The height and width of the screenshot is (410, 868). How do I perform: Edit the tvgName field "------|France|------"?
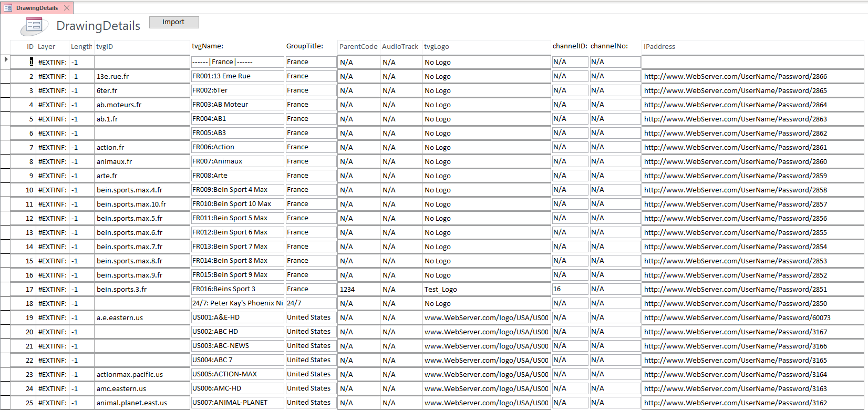coord(237,62)
